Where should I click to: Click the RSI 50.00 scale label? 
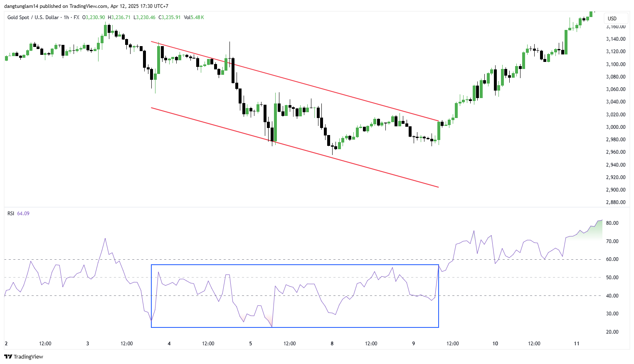(x=612, y=278)
